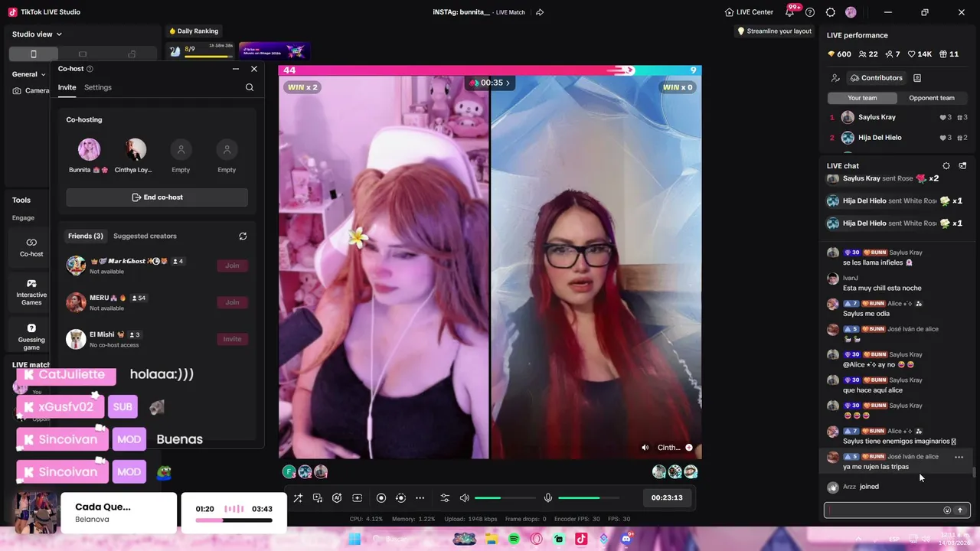Open the Guessing game tool
This screenshot has height=551, width=980.
[31, 336]
